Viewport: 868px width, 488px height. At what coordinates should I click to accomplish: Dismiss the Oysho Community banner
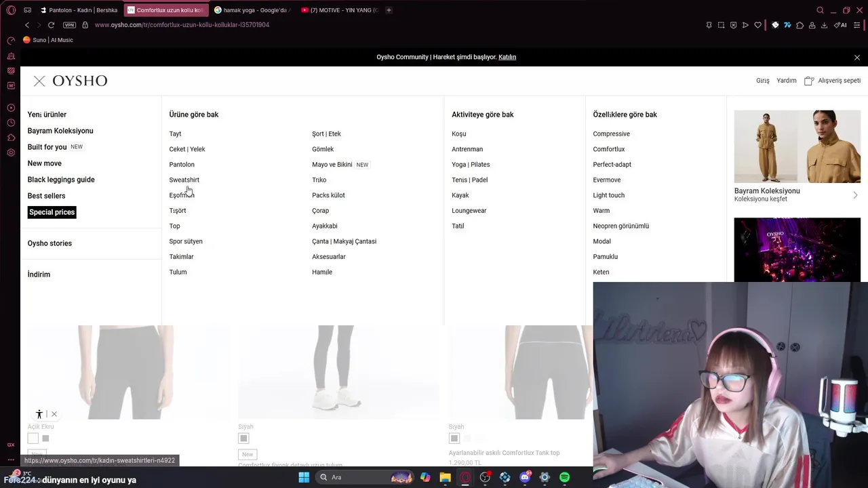pyautogui.click(x=857, y=58)
